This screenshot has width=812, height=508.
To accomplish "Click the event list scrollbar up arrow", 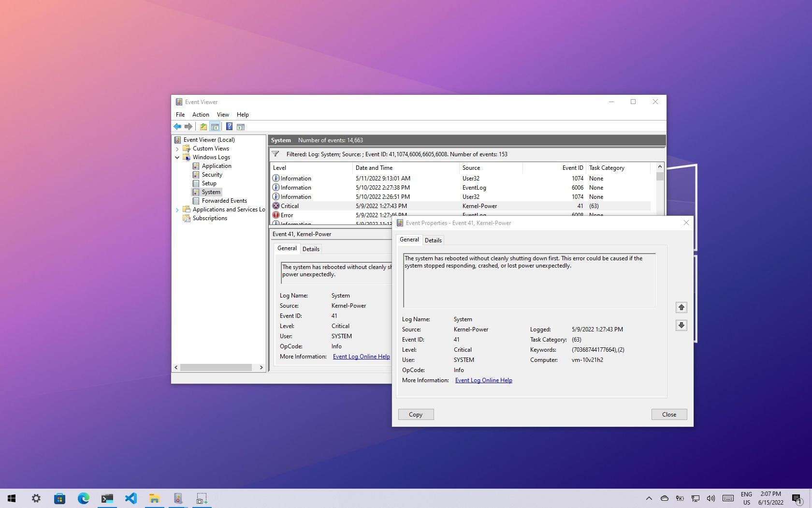I will click(x=660, y=167).
